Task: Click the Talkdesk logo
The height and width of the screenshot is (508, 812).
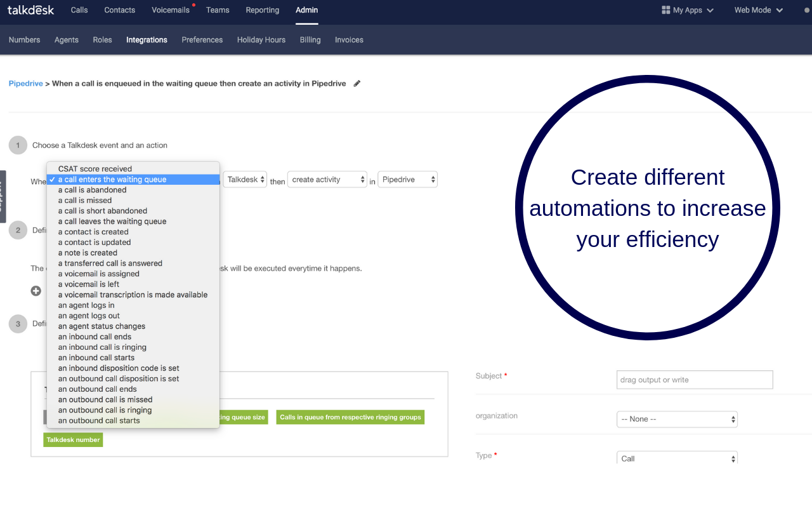Action: point(30,10)
